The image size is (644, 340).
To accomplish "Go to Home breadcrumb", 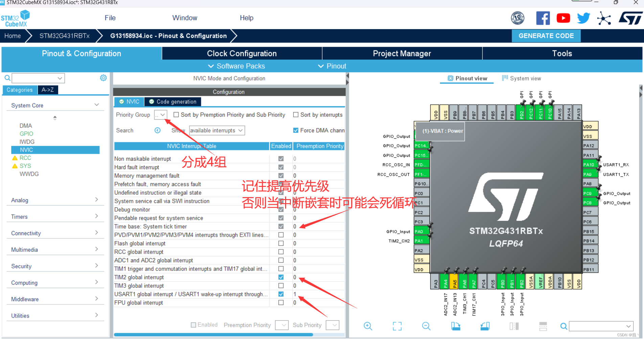I will 13,36.
